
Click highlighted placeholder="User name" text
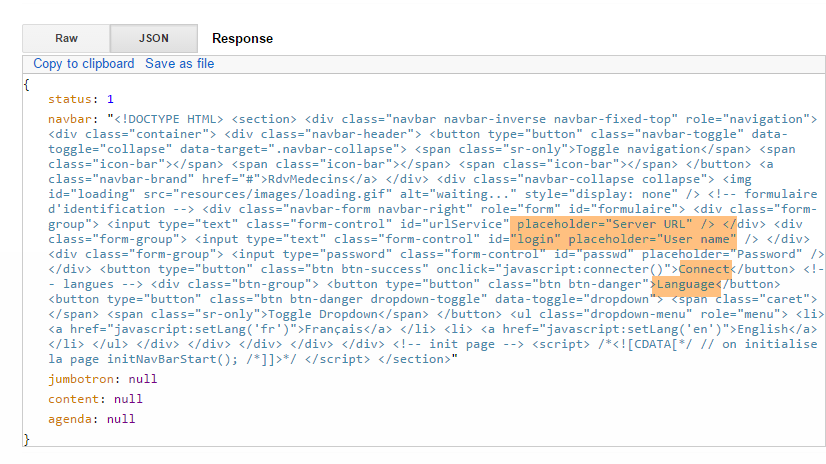click(624, 241)
